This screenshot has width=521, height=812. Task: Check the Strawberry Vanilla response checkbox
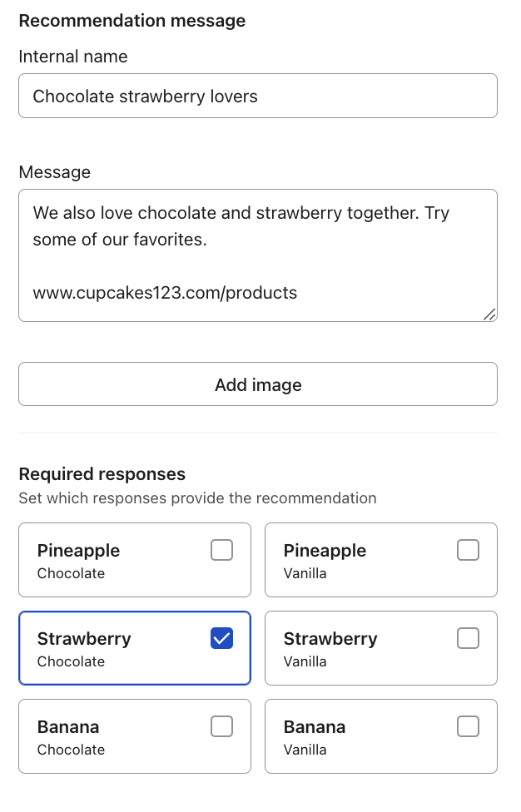468,638
